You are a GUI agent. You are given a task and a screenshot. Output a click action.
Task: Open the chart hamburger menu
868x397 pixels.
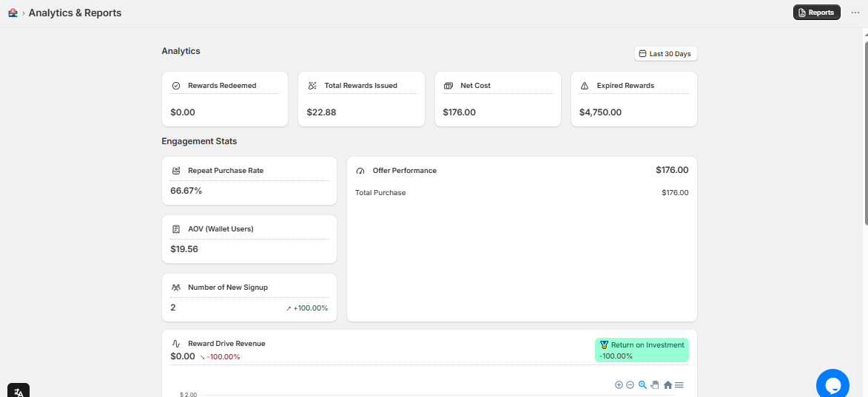click(679, 384)
